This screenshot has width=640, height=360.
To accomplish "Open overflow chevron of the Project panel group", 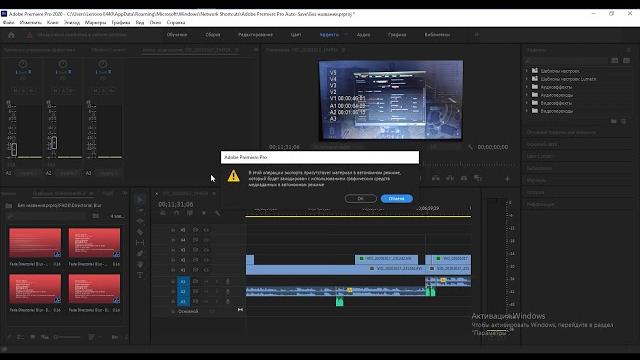I will pyautogui.click(x=125, y=193).
